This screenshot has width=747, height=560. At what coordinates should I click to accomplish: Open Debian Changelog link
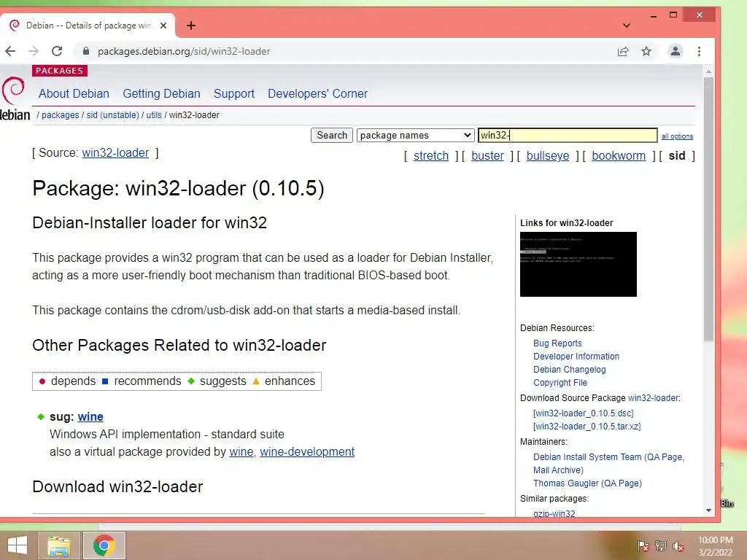569,370
